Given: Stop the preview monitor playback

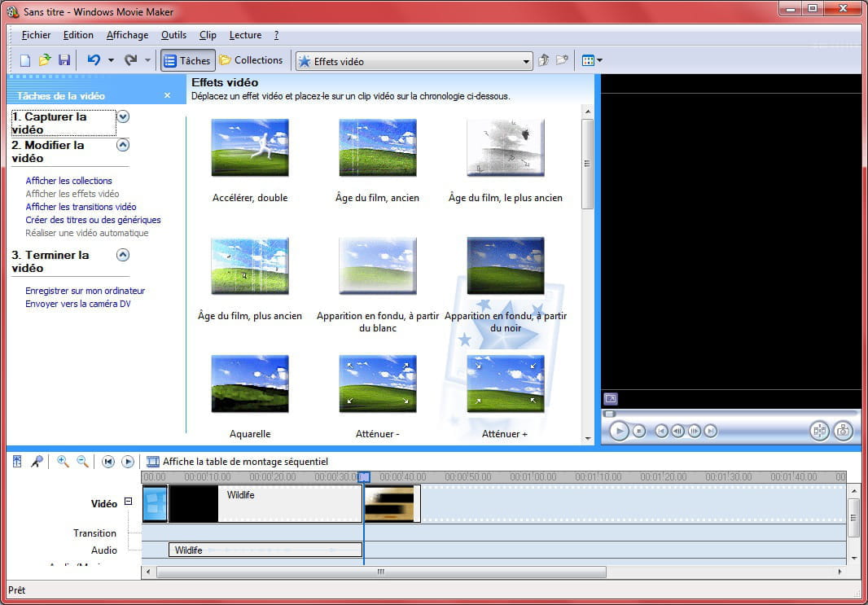Looking at the screenshot, I should pyautogui.click(x=639, y=431).
